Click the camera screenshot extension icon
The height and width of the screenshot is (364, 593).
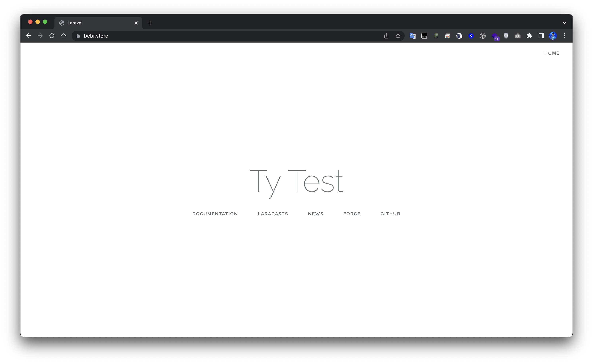tap(518, 36)
